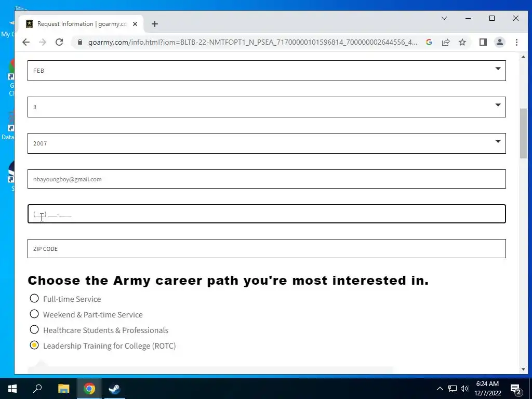Image resolution: width=532 pixels, height=399 pixels.
Task: Open Google icon in address bar
Action: pyautogui.click(x=429, y=42)
